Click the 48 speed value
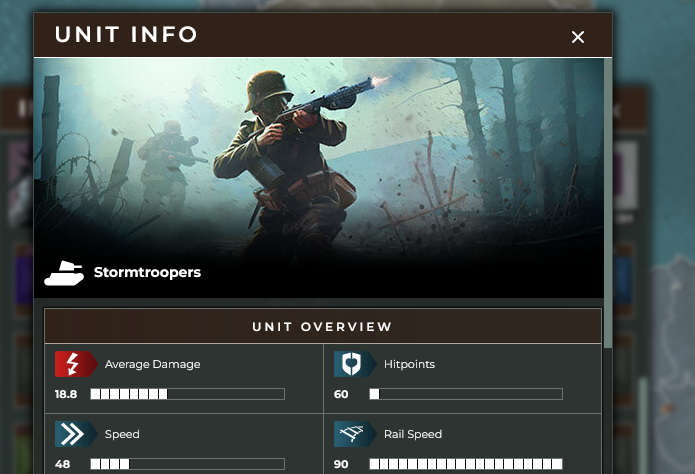 click(x=62, y=464)
